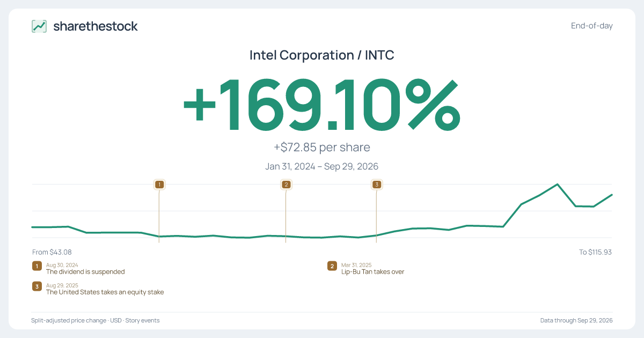
Task: Click 'Lip-Bu Tan takes over' event text
Action: [x=373, y=272]
